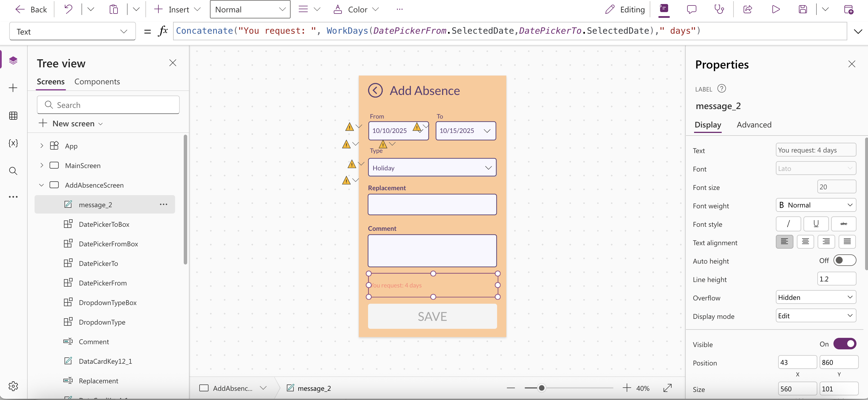The image size is (868, 400).
Task: Toggle Auto height switch
Action: point(844,260)
